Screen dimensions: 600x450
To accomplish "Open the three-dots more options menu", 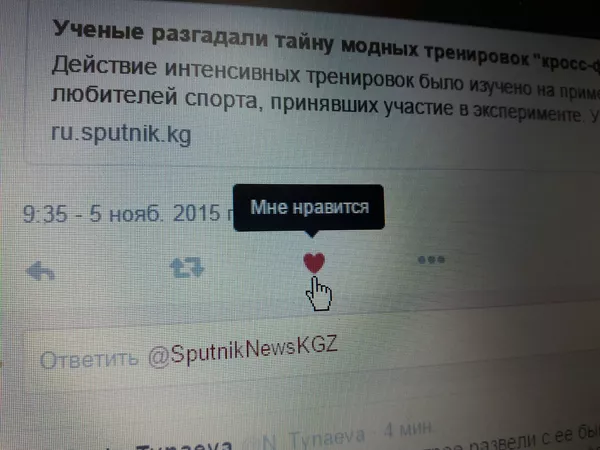I will tap(431, 260).
